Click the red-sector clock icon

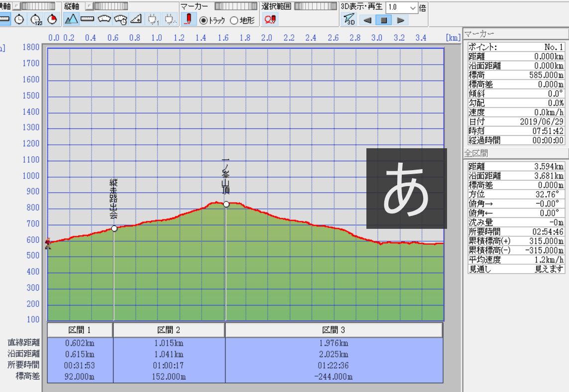coord(52,19)
